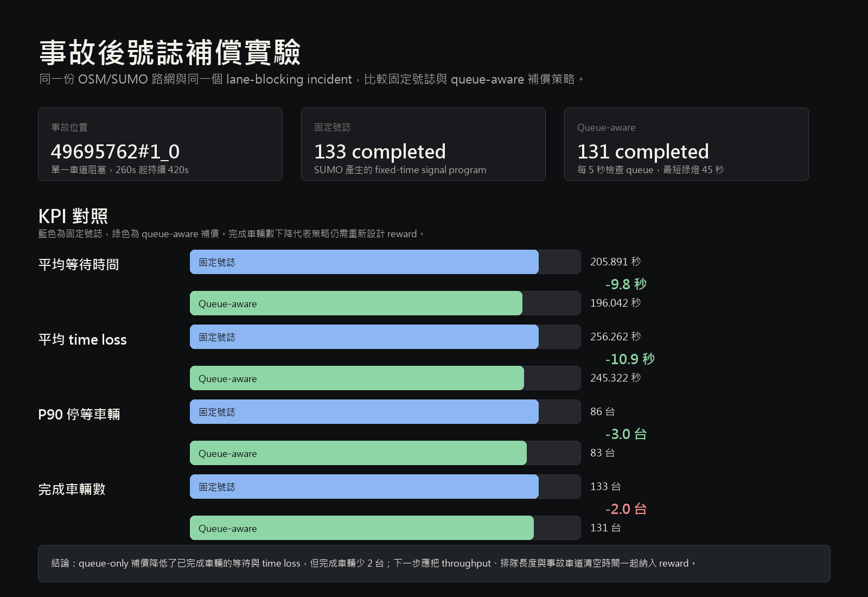Click the 256.262 秒 value
868x597 pixels.
point(616,336)
